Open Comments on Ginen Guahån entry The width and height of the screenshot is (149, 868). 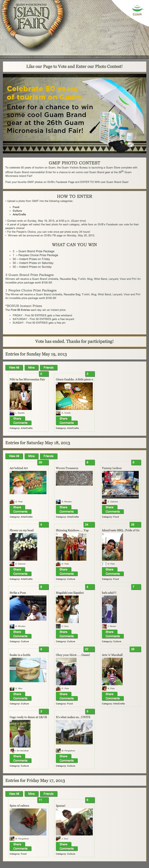tap(67, 423)
